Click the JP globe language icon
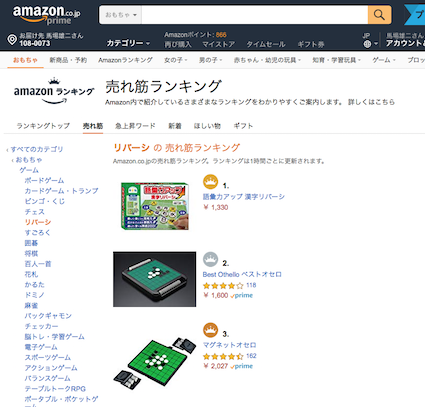 tap(367, 44)
